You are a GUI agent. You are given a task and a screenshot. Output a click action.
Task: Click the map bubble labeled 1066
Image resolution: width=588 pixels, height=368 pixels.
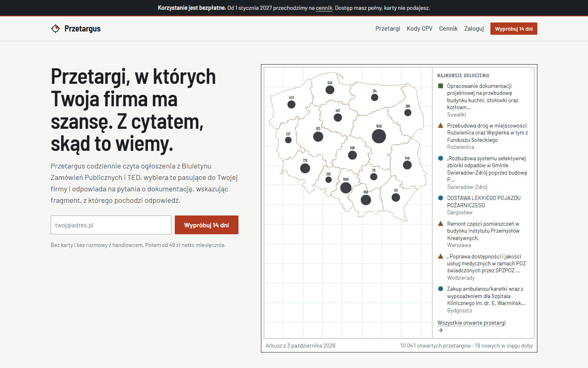point(346,188)
